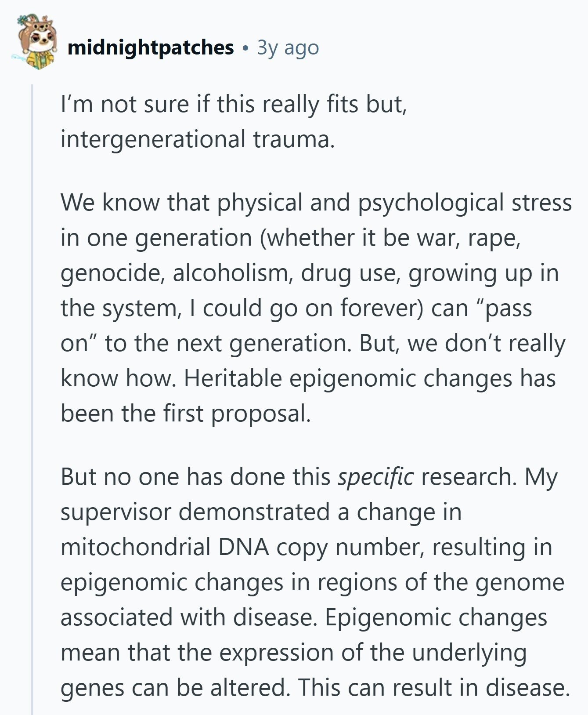Screen dimensions: 588x715
Task: Click the first paragraph starting "I'm not sure"
Action: click(234, 122)
